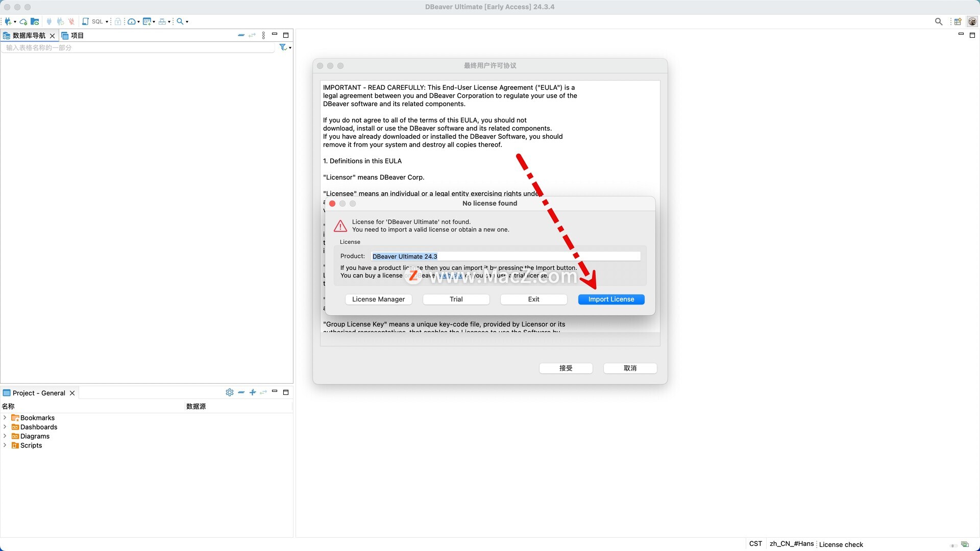Click the table name filter input field
Viewport: 980px width, 551px height.
point(138,47)
